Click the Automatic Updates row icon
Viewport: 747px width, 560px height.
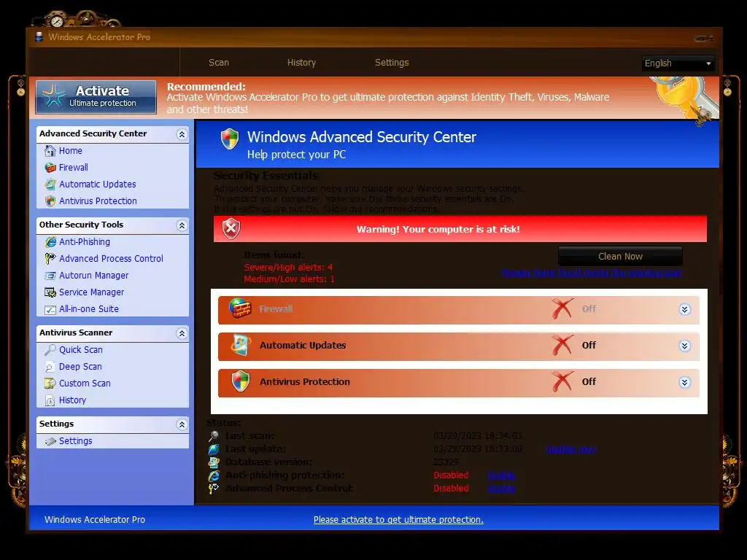(x=240, y=345)
